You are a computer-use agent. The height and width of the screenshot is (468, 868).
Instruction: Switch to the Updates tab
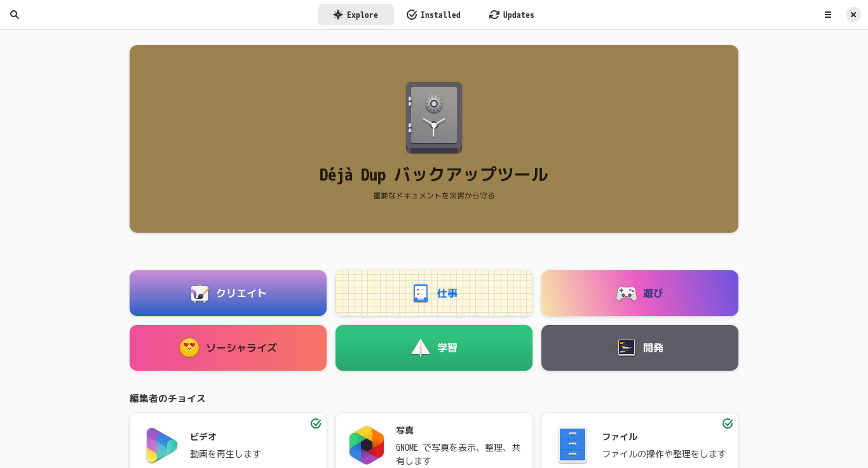512,15
